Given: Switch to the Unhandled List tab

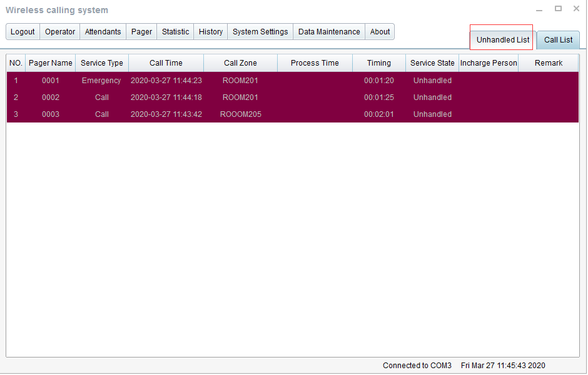Looking at the screenshot, I should (x=502, y=40).
